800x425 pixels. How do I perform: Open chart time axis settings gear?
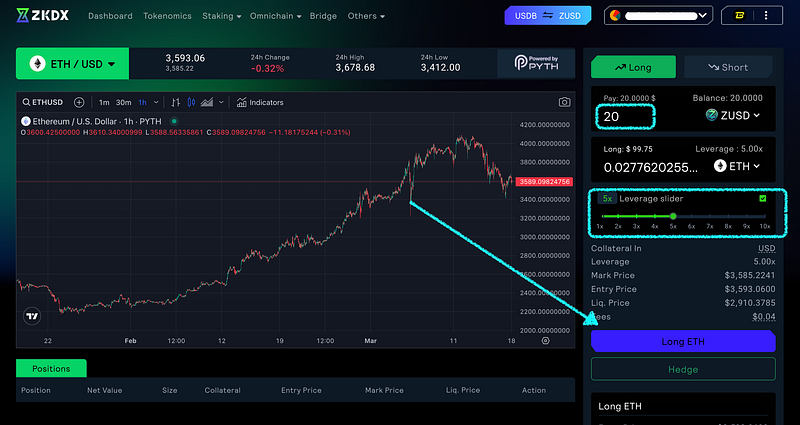[545, 340]
